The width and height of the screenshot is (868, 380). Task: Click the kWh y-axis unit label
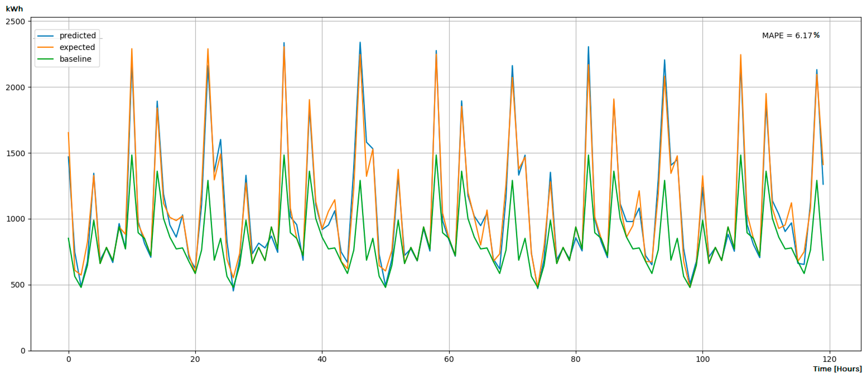(14, 9)
